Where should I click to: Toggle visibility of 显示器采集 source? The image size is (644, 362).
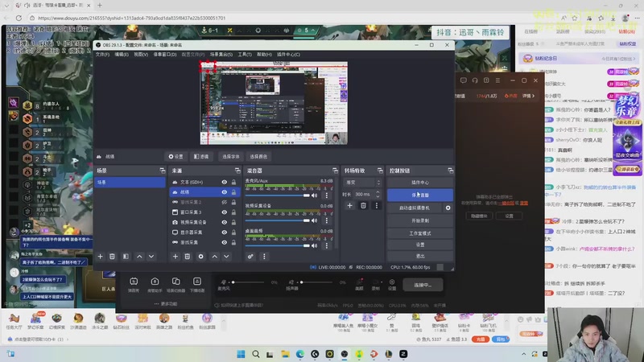(225, 232)
